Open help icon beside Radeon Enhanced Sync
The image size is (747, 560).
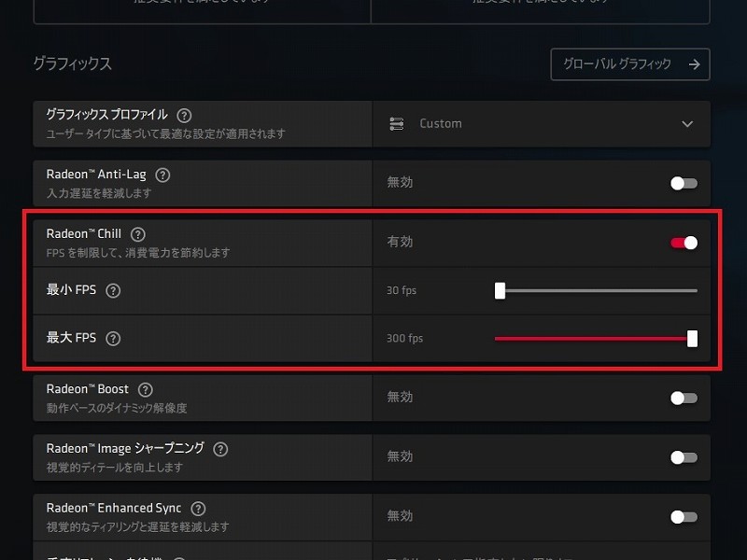pyautogui.click(x=198, y=509)
